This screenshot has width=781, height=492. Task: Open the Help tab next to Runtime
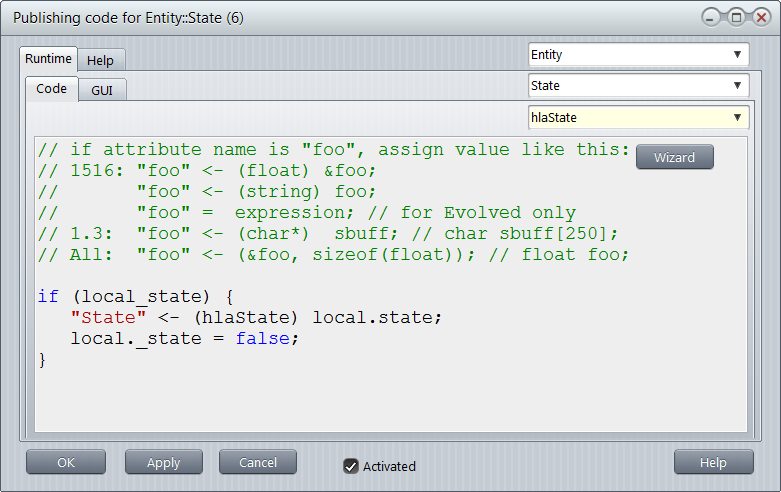coord(100,60)
